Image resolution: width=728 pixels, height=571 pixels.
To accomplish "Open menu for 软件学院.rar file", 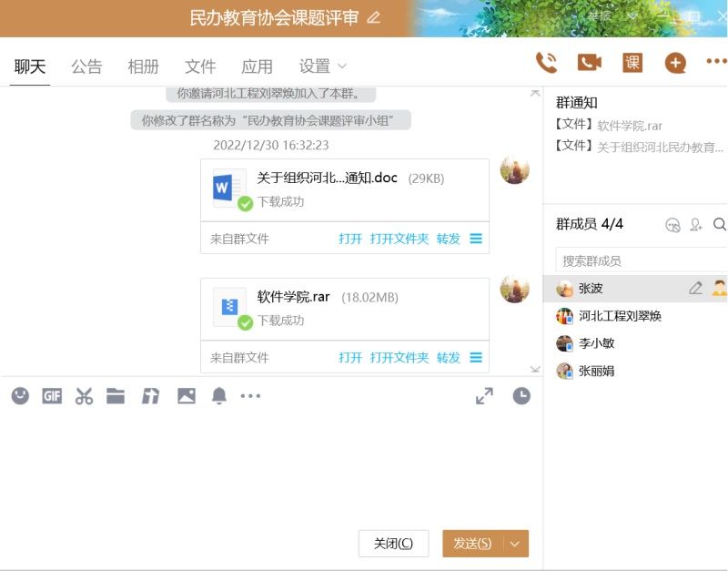I will [476, 358].
